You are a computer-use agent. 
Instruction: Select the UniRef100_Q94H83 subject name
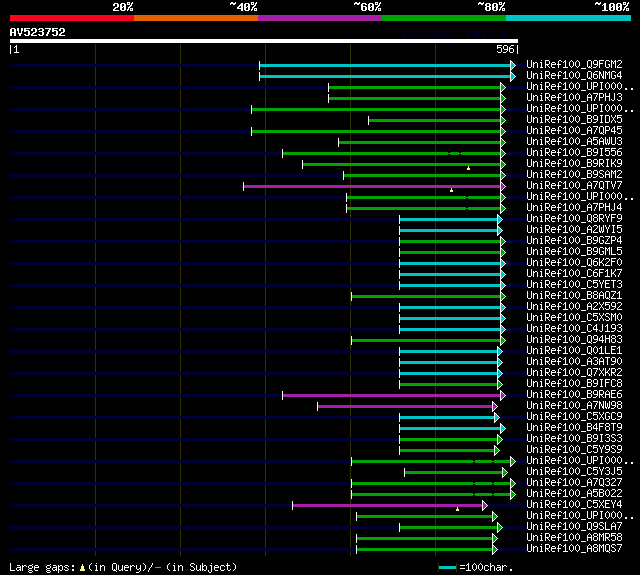tap(574, 340)
